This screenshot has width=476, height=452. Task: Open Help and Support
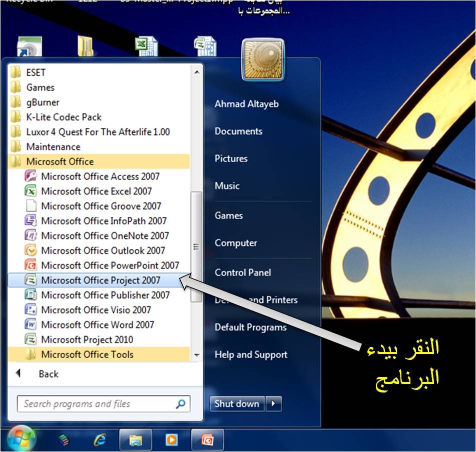(x=251, y=354)
